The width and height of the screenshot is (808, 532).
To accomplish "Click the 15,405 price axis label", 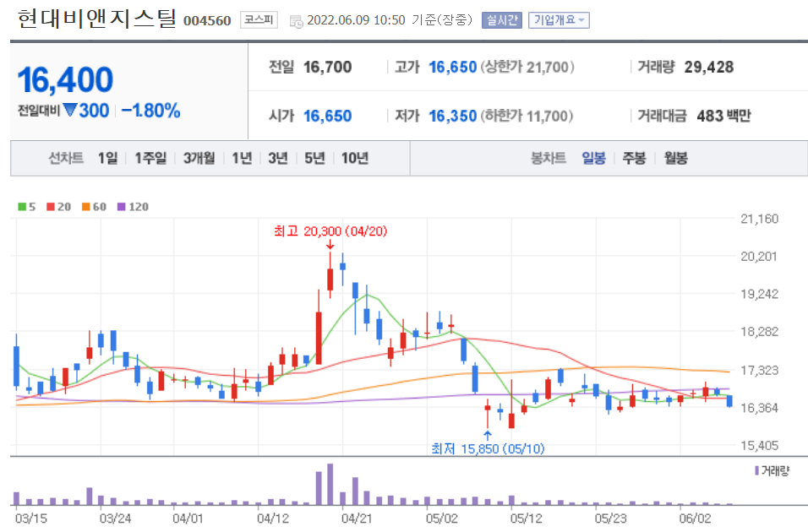I will tap(759, 446).
